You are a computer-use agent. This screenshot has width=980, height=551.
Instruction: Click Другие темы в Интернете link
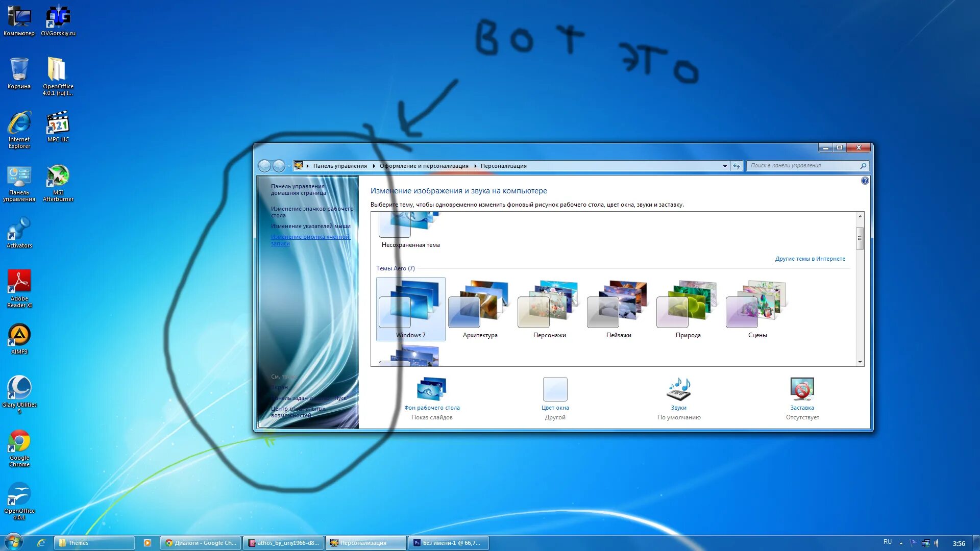(x=811, y=258)
